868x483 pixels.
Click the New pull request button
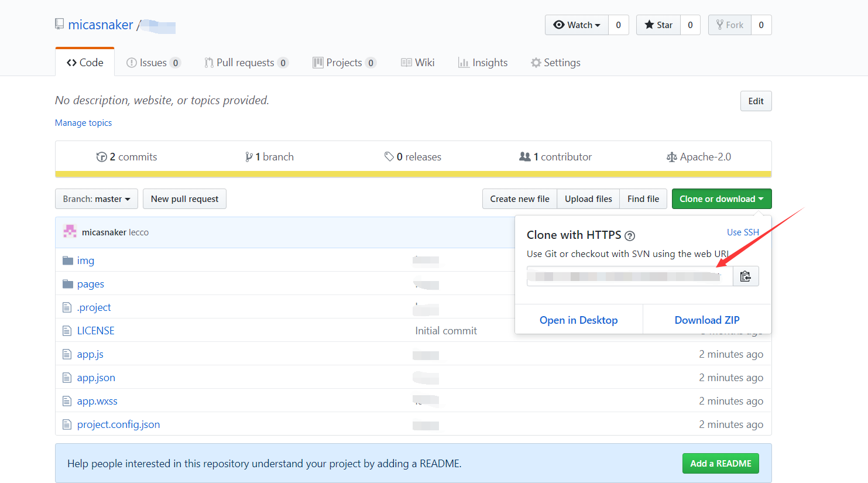(x=184, y=199)
